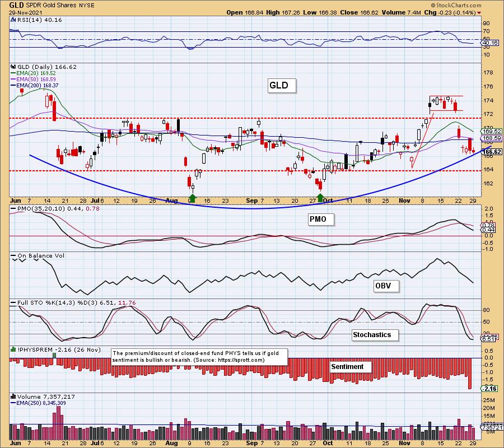This screenshot has height=448, width=504.
Task: Click the -2.16 sentiment tag on right axis
Action: pos(489,389)
